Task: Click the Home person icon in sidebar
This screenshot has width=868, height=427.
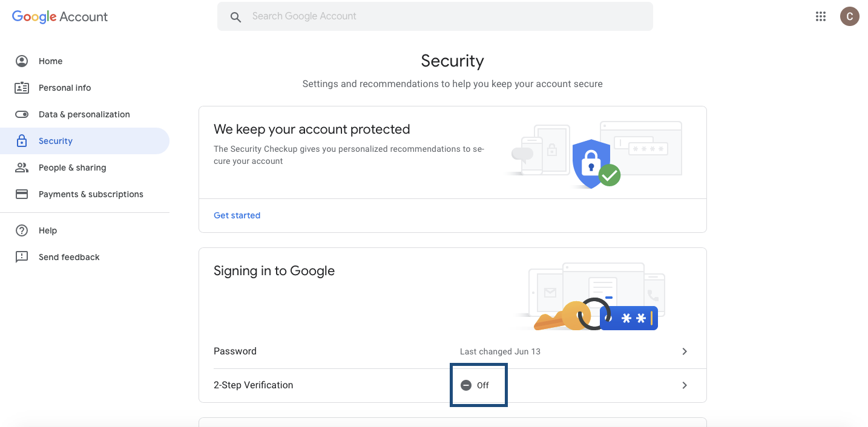Action: pyautogui.click(x=22, y=61)
